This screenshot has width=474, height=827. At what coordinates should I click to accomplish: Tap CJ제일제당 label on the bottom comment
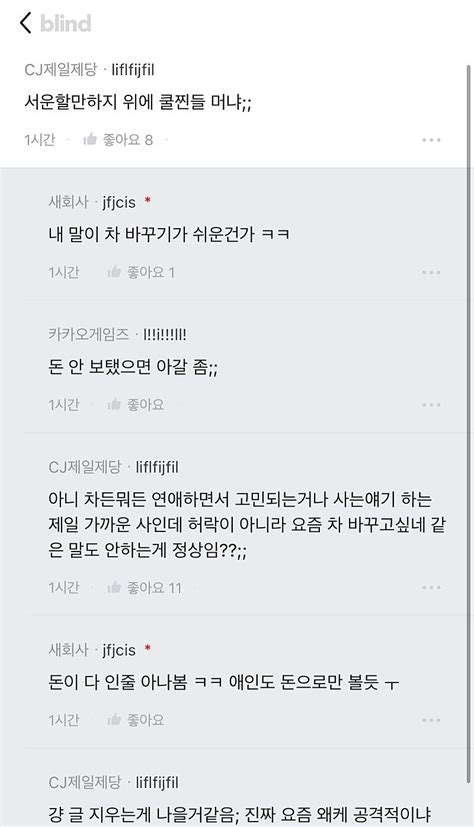tap(85, 782)
